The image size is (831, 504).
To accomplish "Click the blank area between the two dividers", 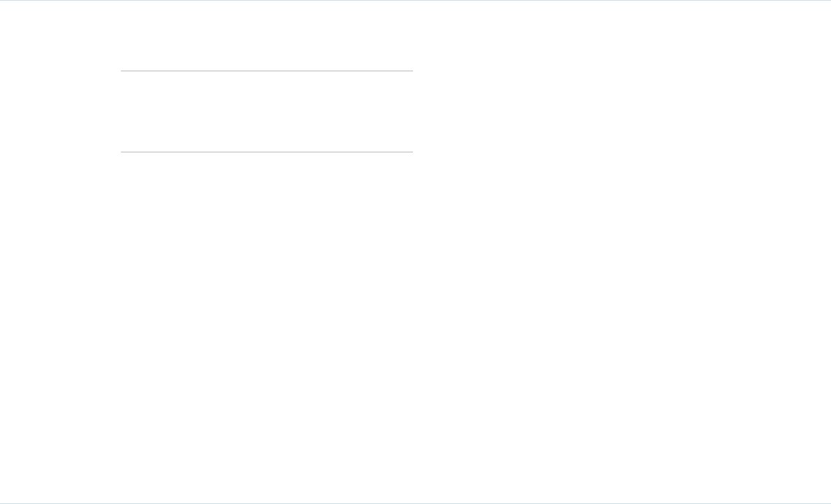I will pyautogui.click(x=267, y=111).
